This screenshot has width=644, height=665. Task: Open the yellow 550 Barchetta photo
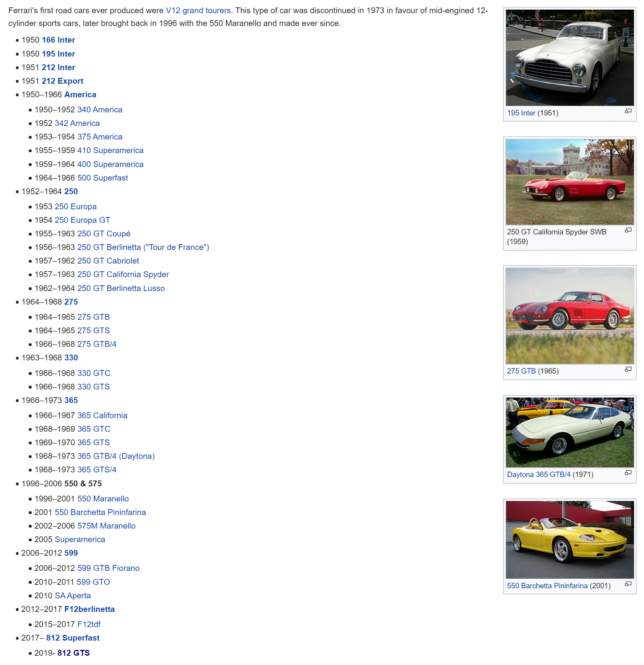pos(570,540)
